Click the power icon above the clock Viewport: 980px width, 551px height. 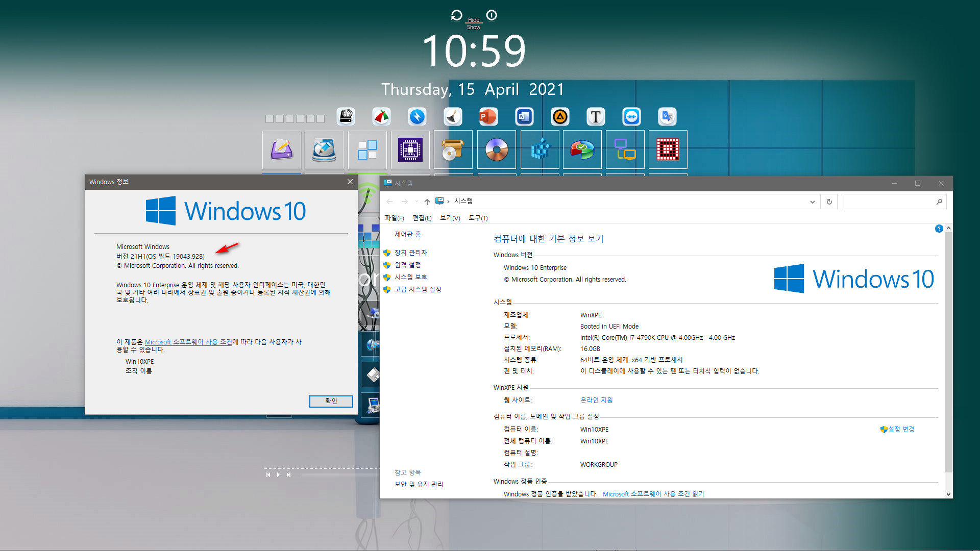pos(492,15)
